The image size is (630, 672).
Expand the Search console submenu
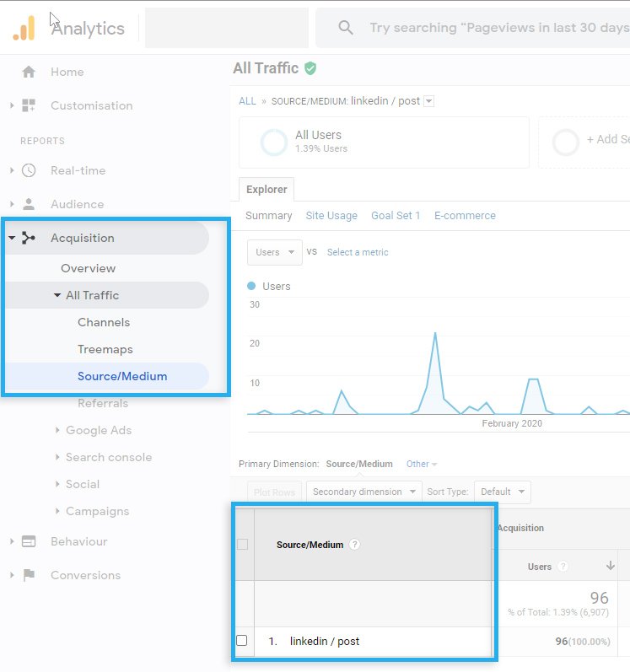point(57,457)
